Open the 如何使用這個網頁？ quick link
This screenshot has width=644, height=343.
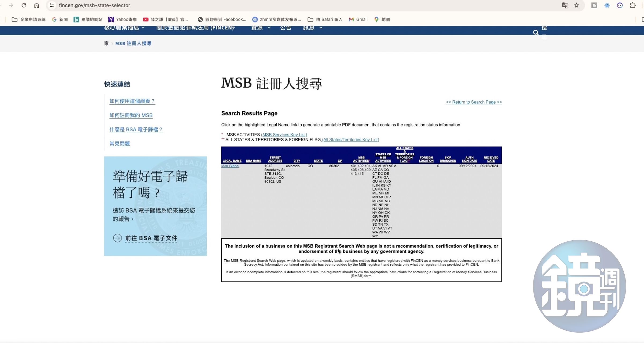pyautogui.click(x=132, y=101)
